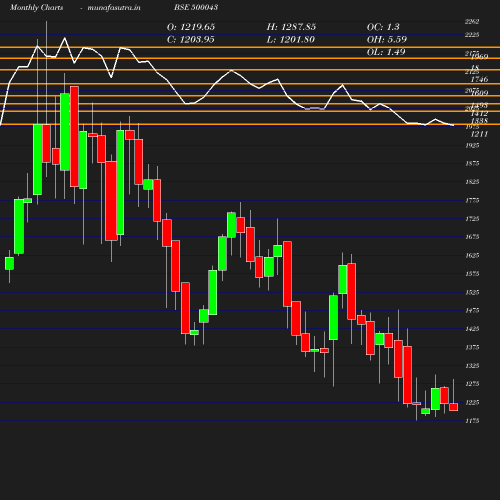
Task: Click the "munafasutra.in" site label
Action: coord(114,7)
